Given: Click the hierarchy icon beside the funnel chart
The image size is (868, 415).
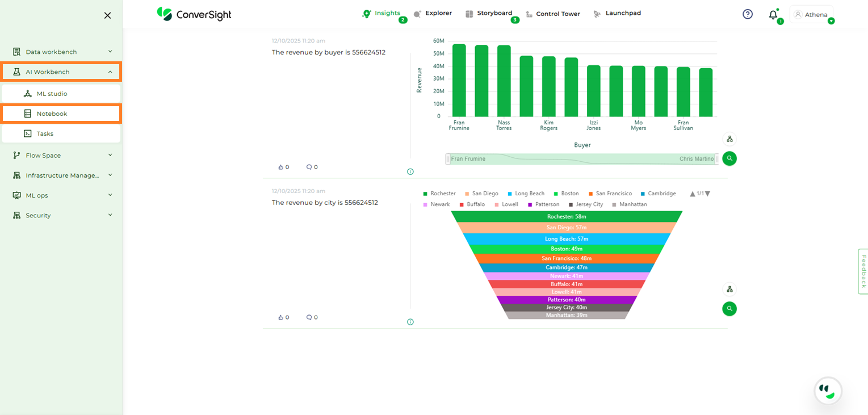Looking at the screenshot, I should coord(729,290).
